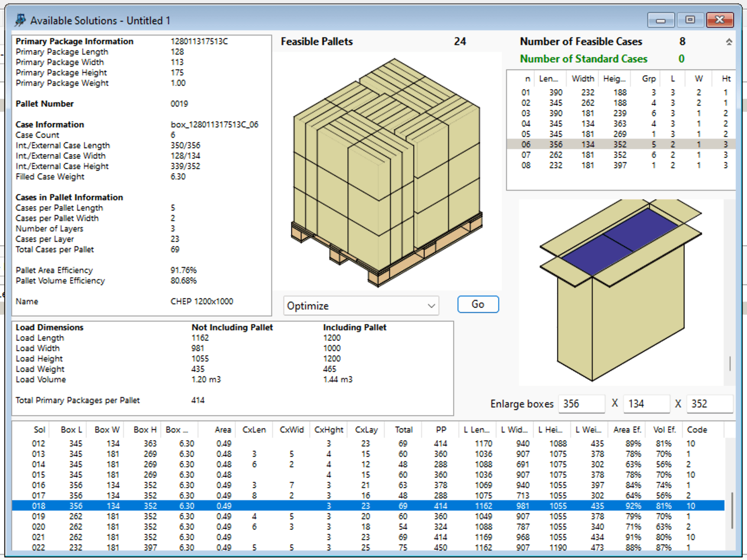The height and width of the screenshot is (560, 747).
Task: Sort results by the Area Ef. column header
Action: tap(627, 430)
